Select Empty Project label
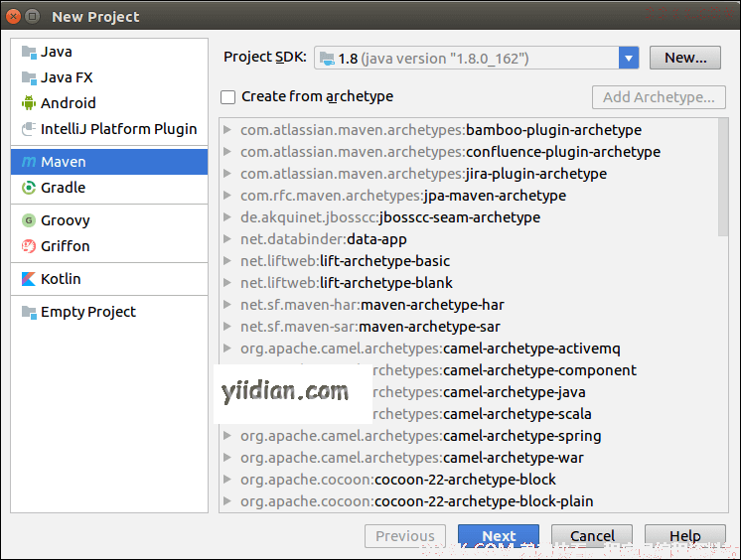The height and width of the screenshot is (560, 741). pyautogui.click(x=88, y=312)
